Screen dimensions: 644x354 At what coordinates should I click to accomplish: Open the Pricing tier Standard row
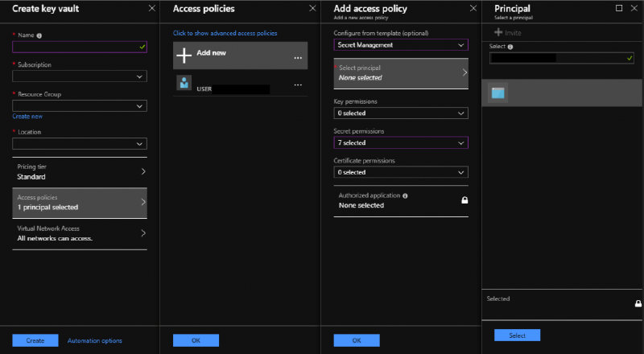click(80, 171)
